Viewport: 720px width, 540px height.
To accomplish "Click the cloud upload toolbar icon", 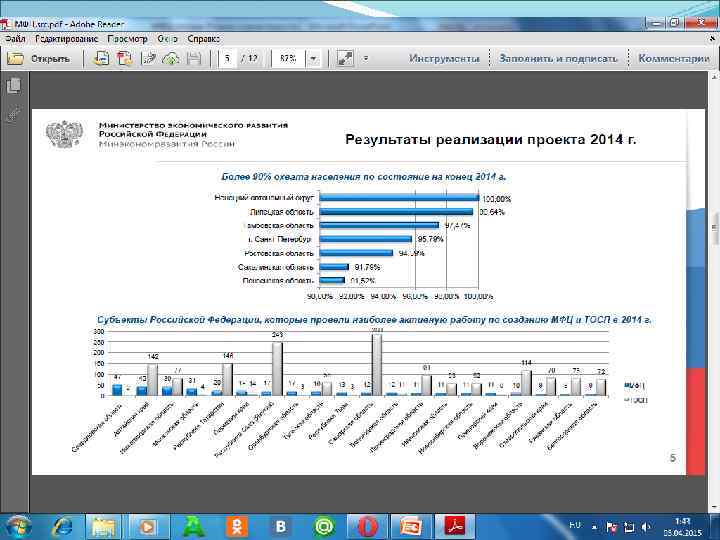I will (x=171, y=58).
